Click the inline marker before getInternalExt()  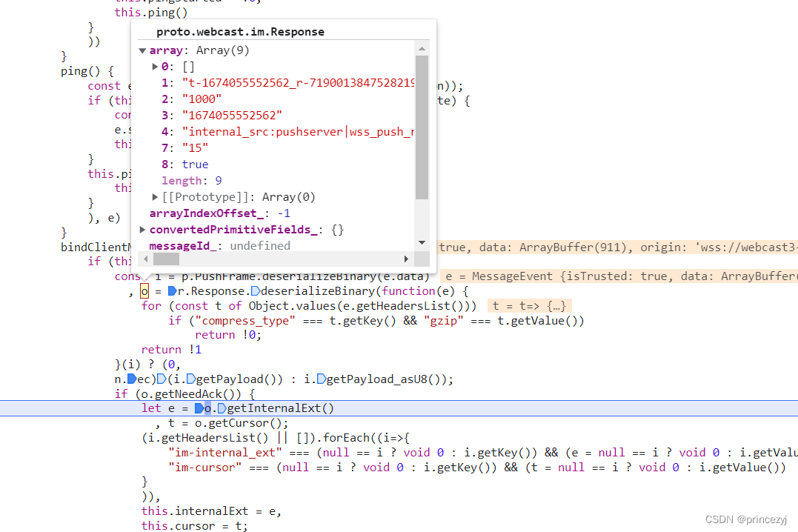(222, 408)
